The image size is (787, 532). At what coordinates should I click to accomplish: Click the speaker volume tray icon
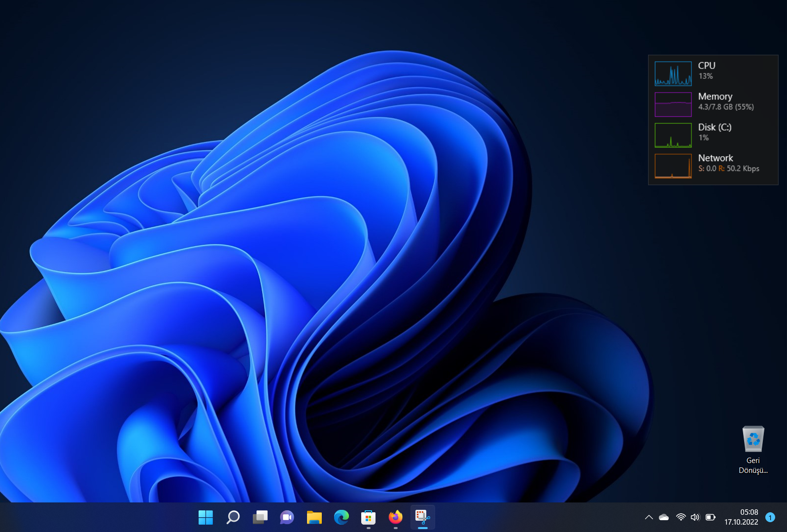695,517
